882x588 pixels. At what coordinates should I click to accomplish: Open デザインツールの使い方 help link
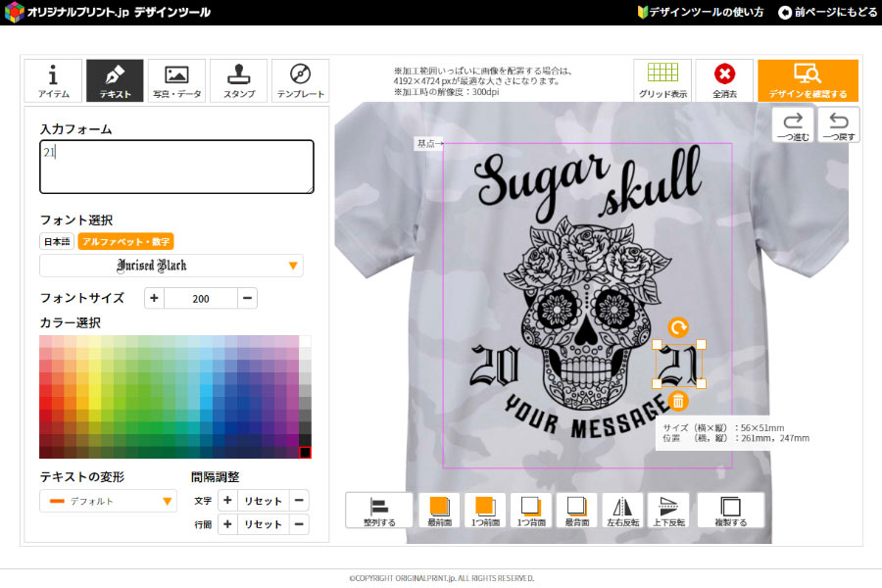point(701,12)
